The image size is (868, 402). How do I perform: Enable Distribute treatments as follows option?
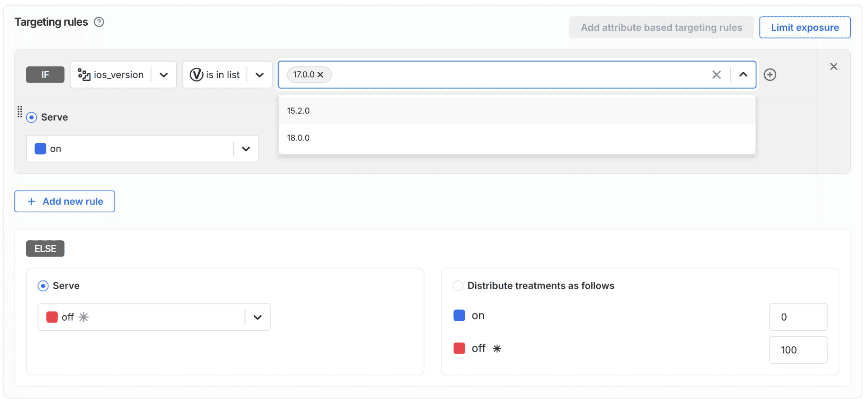(x=458, y=286)
